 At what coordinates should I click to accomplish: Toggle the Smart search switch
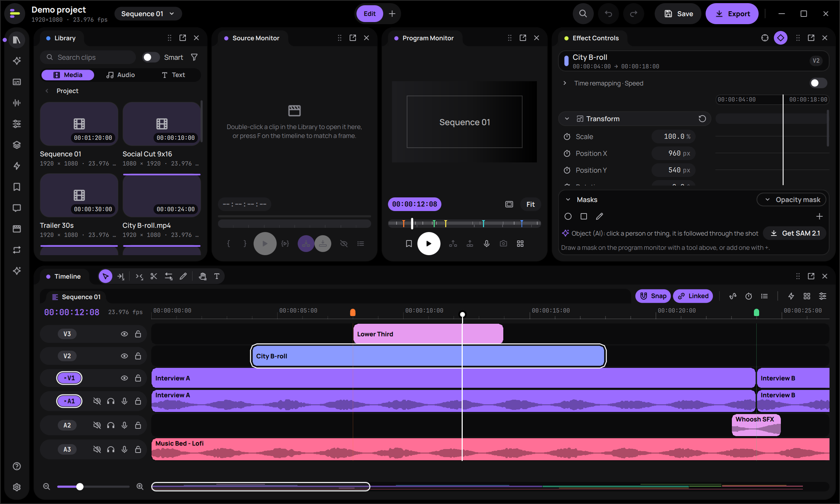click(151, 57)
